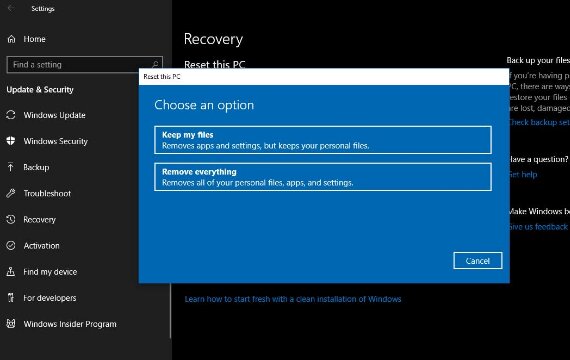Click the search magnifier icon
This screenshot has width=570, height=360.
155,65
